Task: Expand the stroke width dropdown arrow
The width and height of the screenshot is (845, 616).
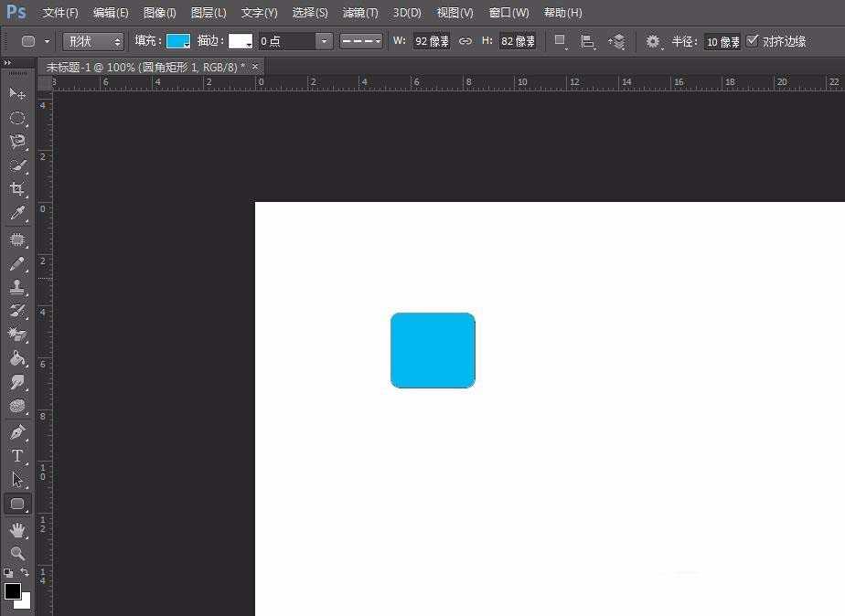Action: (324, 41)
